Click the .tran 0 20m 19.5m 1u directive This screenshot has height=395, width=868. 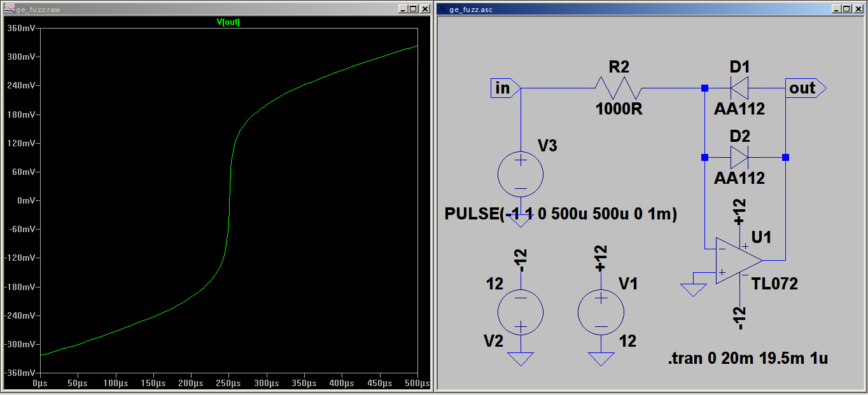[748, 358]
